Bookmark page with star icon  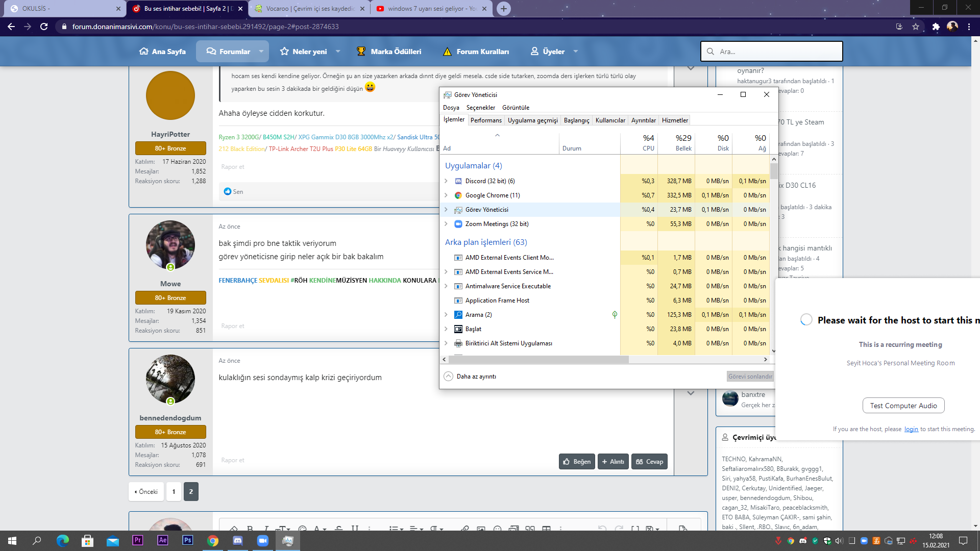[x=916, y=27]
